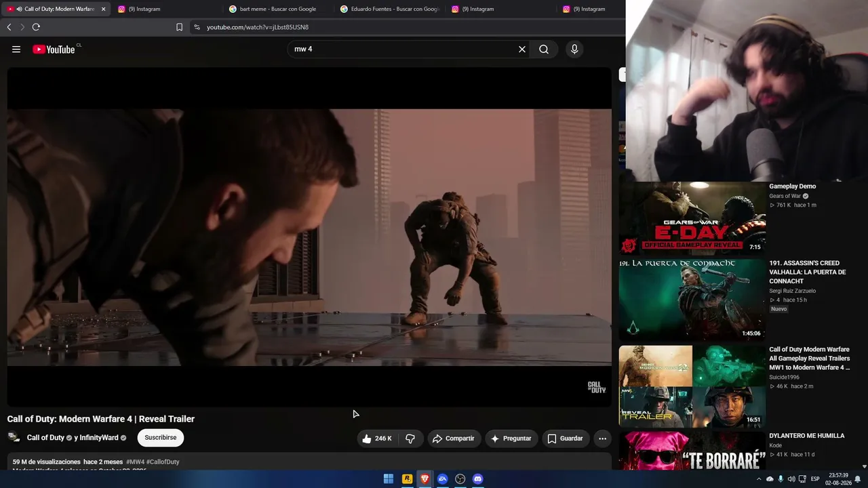Go back with the browser back arrow

tap(9, 27)
